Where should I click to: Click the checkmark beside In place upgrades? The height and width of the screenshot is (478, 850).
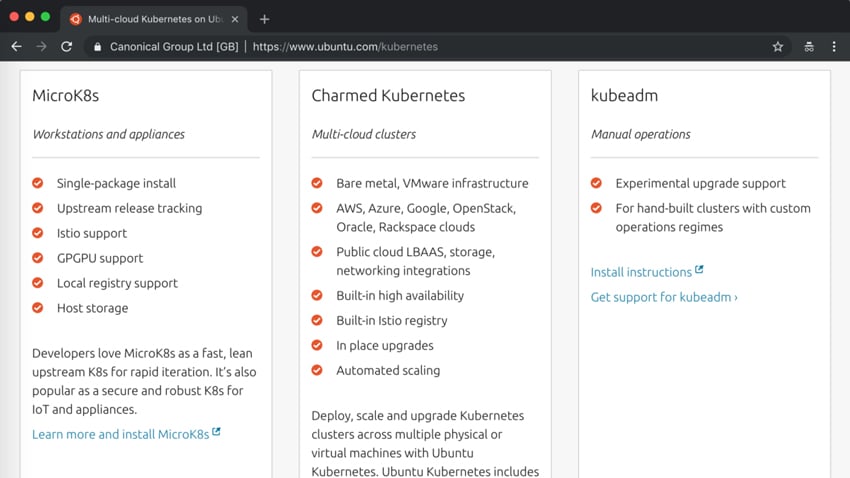pos(317,345)
